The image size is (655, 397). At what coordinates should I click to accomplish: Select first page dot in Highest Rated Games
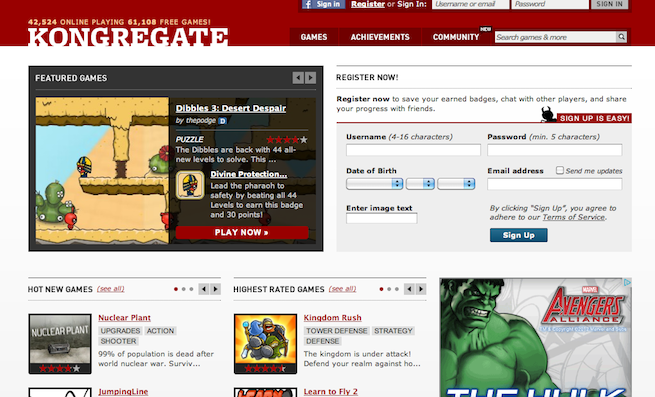[x=381, y=289]
